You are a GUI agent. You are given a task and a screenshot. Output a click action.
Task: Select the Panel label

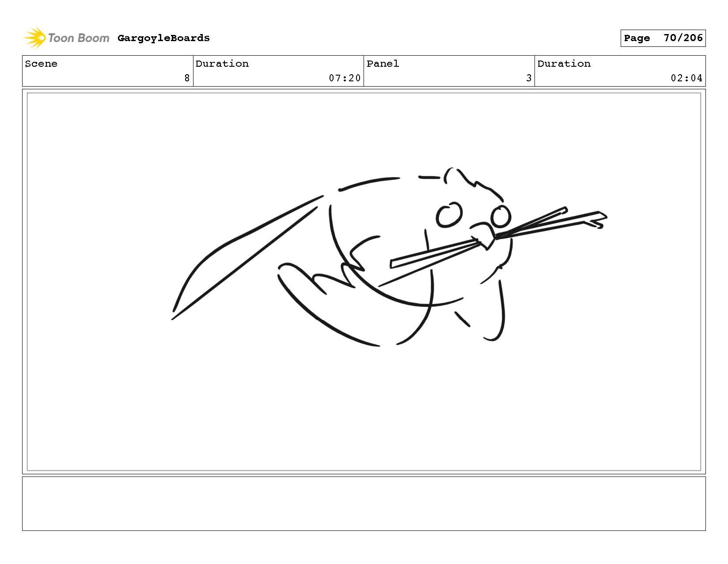(x=383, y=64)
